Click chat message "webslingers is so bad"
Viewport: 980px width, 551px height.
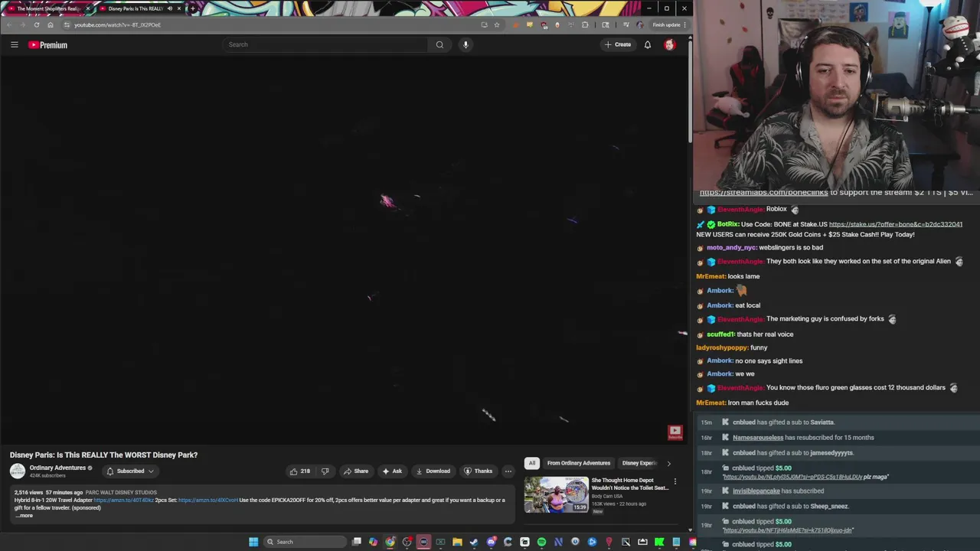point(791,248)
